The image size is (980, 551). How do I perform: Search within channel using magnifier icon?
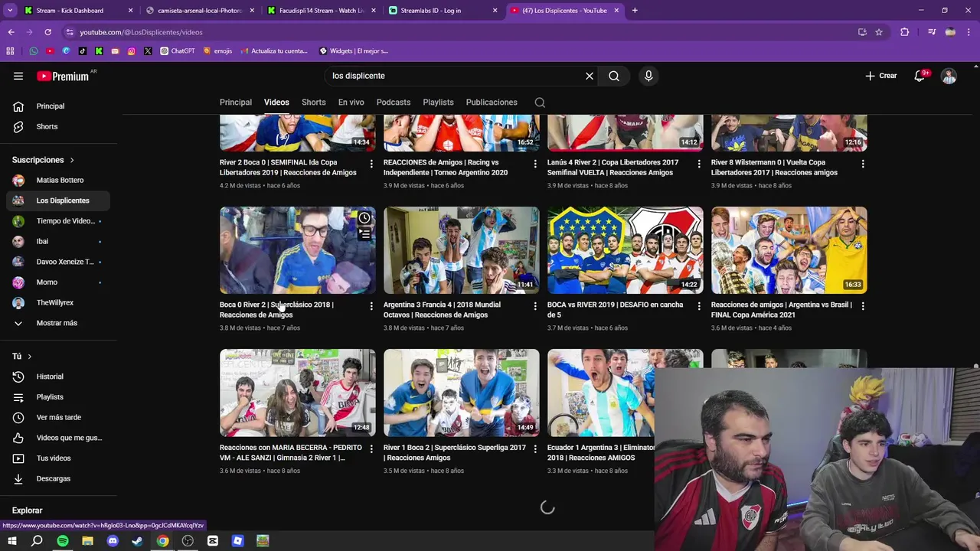point(540,103)
